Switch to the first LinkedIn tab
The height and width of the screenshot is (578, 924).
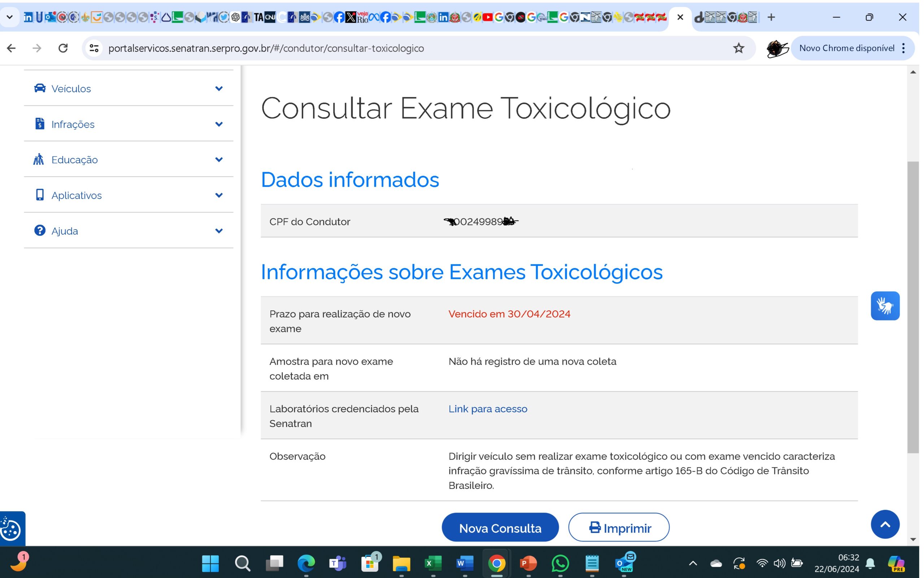point(28,17)
